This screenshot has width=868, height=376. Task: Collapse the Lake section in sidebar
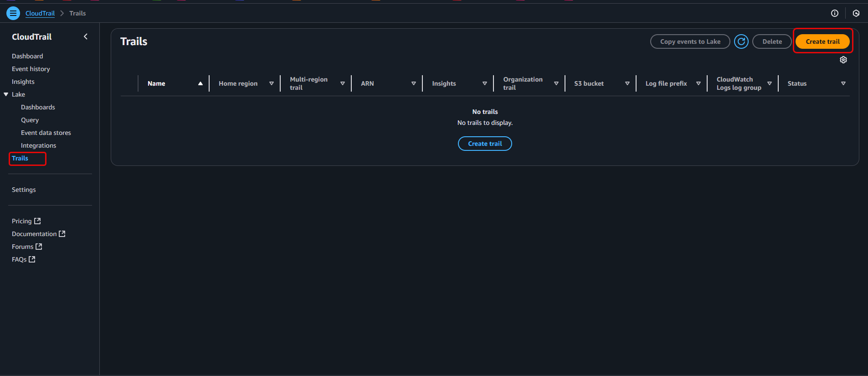point(6,94)
